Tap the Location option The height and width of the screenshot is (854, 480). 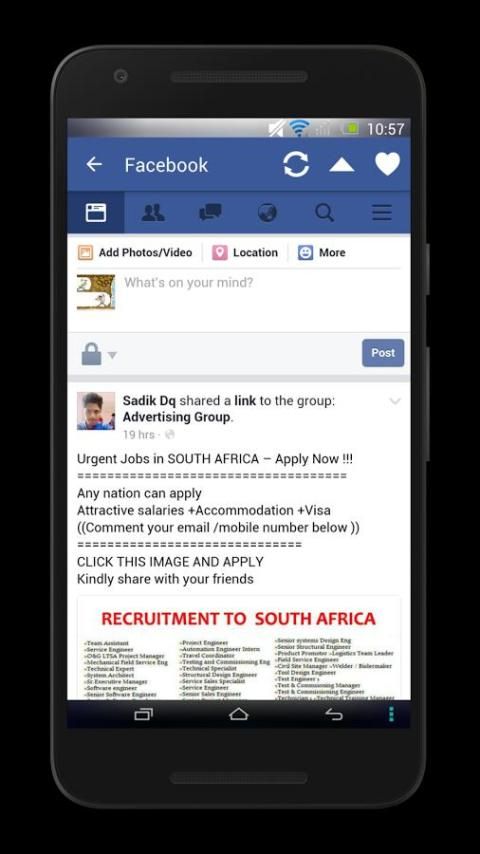245,252
